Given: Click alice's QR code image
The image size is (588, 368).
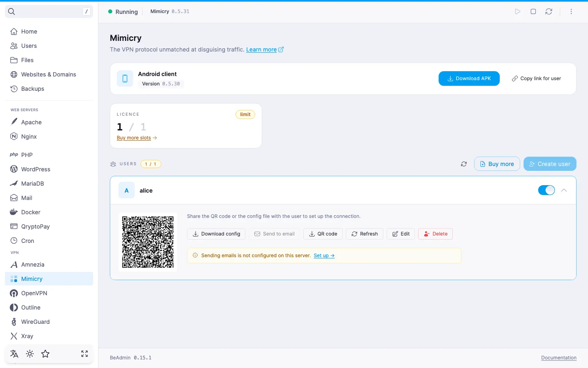Looking at the screenshot, I should [148, 242].
